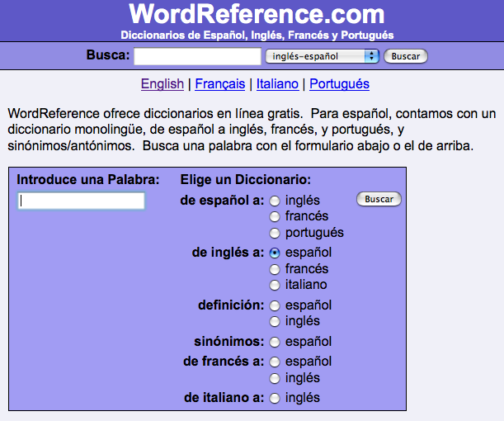Select español to francés radio button
The height and width of the screenshot is (421, 504).
(275, 216)
